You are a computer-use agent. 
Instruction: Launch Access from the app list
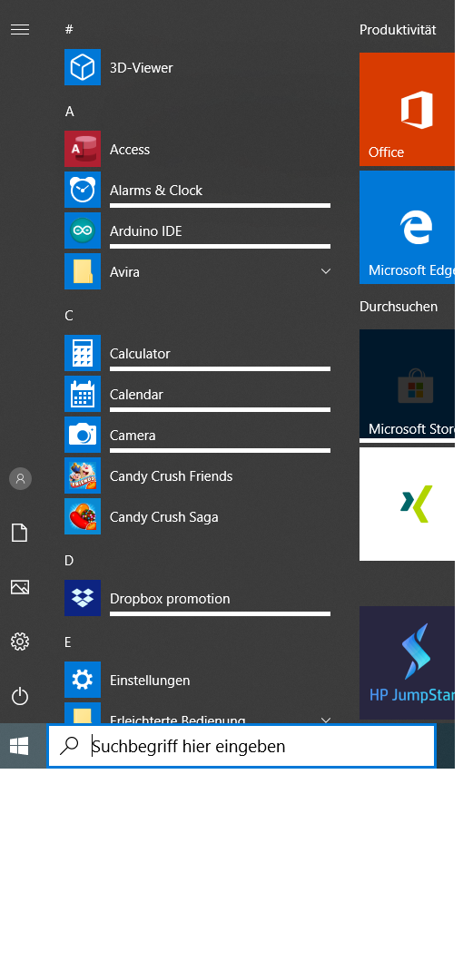tap(83, 149)
